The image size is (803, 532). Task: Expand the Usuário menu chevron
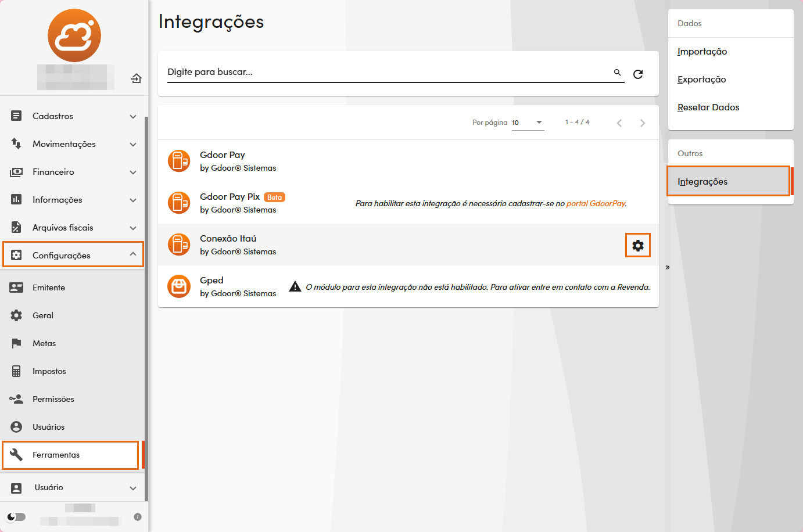pos(133,488)
